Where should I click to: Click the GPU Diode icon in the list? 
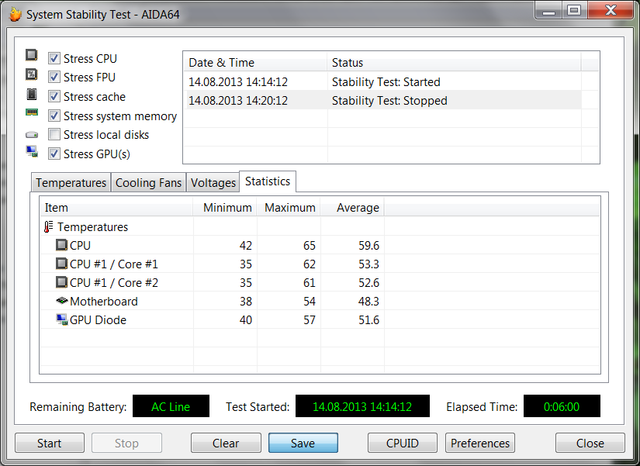click(x=61, y=320)
